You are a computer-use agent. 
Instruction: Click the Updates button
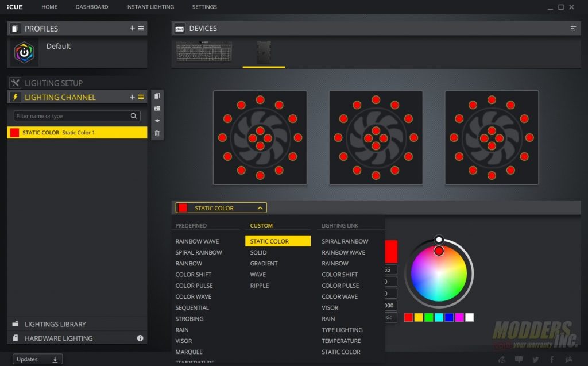pyautogui.click(x=37, y=359)
